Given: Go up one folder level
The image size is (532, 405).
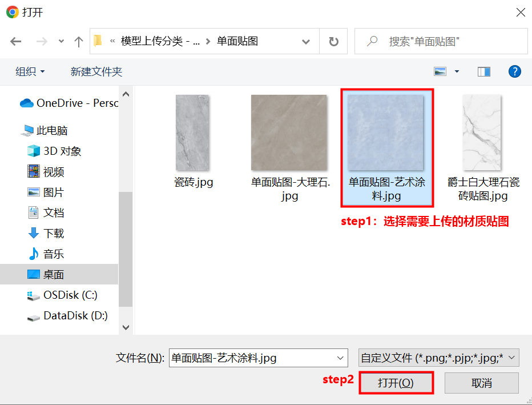Looking at the screenshot, I should [79, 42].
